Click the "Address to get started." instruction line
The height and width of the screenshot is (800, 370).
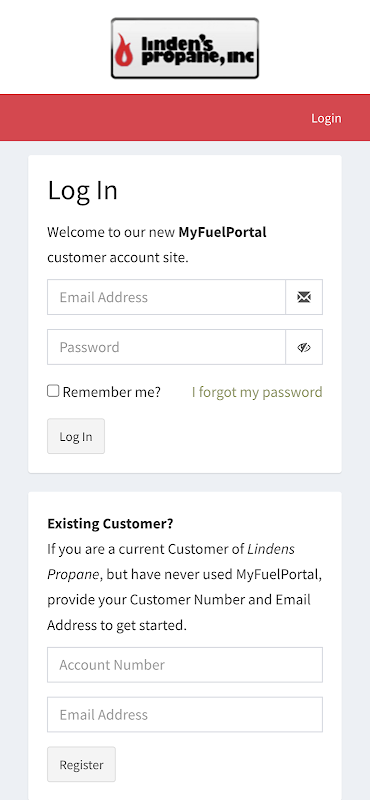pyautogui.click(x=117, y=625)
